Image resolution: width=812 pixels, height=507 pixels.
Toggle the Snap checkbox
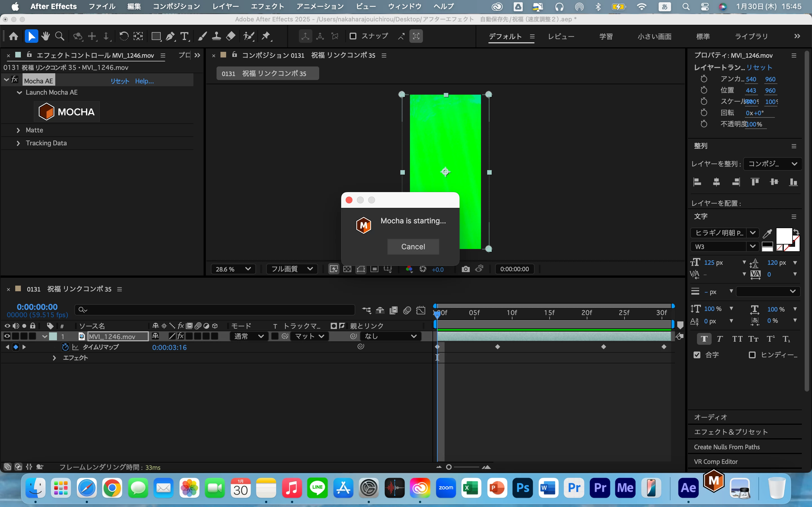[353, 36]
